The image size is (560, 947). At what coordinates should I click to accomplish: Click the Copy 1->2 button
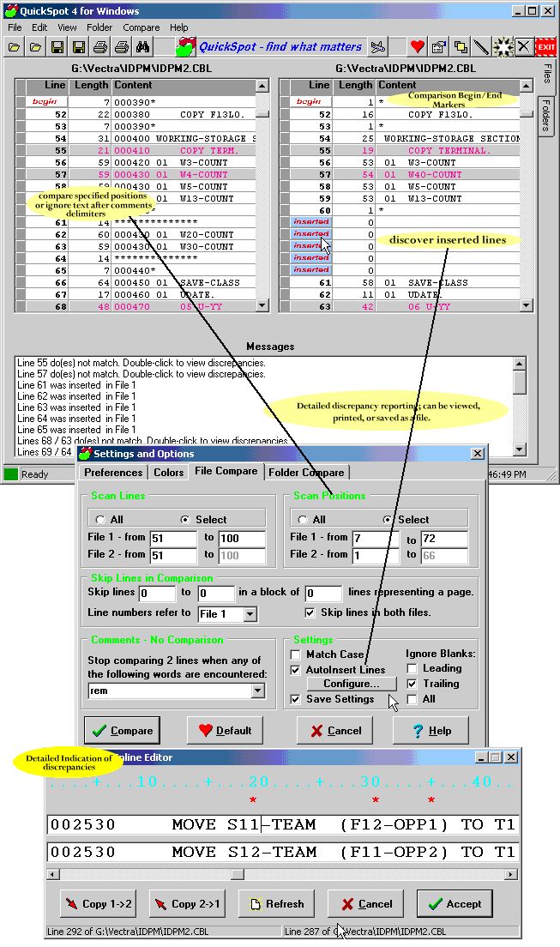click(x=98, y=904)
